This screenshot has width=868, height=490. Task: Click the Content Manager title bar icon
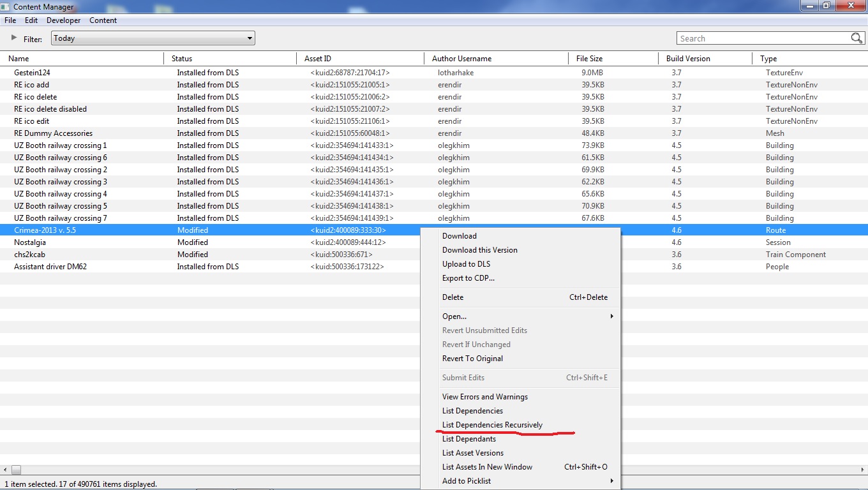(6, 6)
